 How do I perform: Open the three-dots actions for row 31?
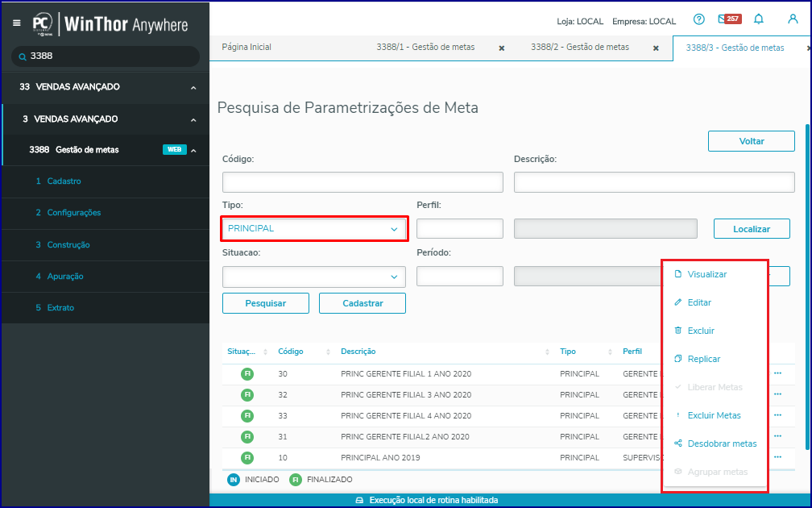tap(777, 436)
